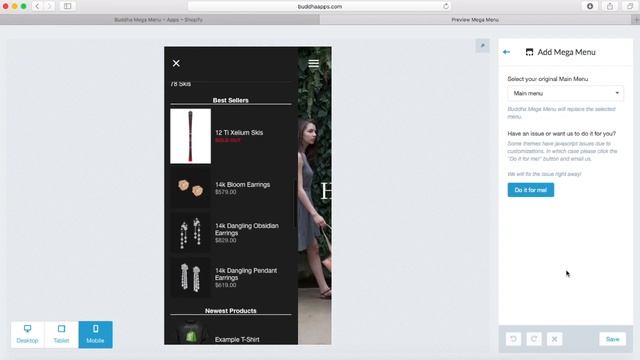
Task: Click the pin icon above the preview
Action: click(482, 46)
